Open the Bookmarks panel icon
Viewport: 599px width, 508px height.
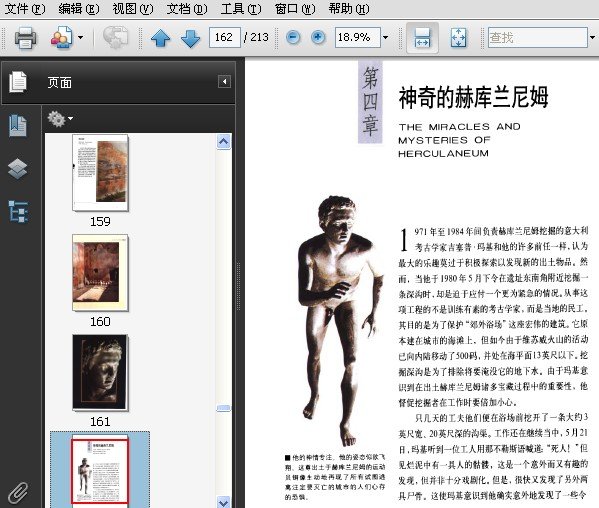[x=18, y=126]
